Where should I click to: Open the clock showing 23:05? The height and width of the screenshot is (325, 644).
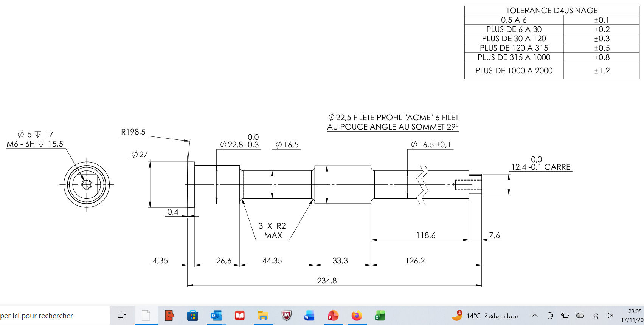[x=632, y=316]
